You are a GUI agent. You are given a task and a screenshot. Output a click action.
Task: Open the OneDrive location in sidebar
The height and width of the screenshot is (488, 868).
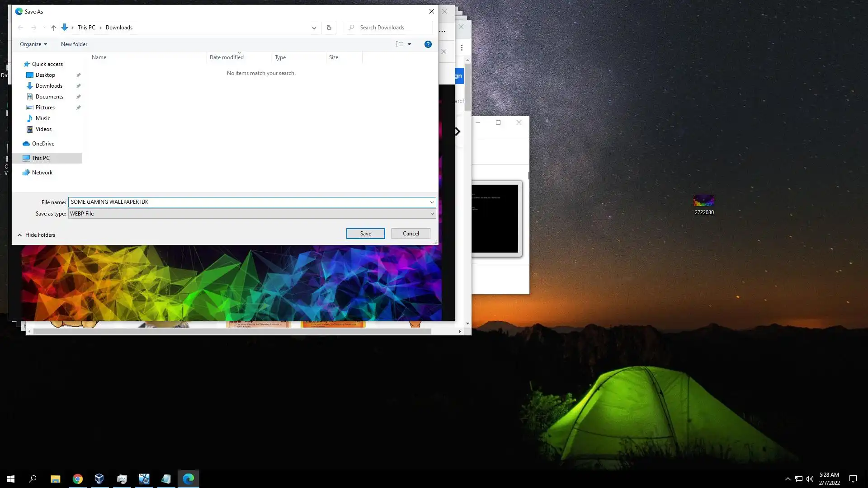click(43, 144)
